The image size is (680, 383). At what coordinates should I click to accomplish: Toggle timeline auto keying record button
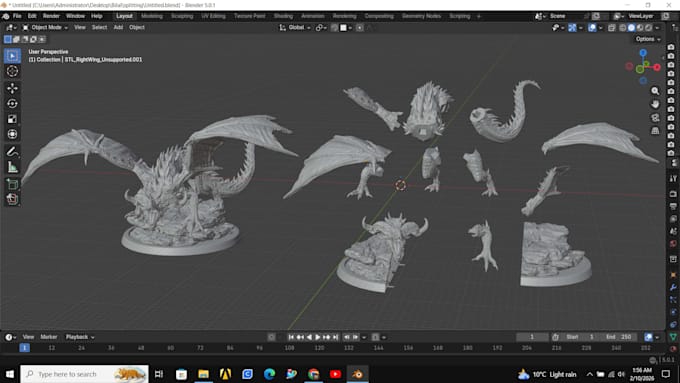(271, 337)
